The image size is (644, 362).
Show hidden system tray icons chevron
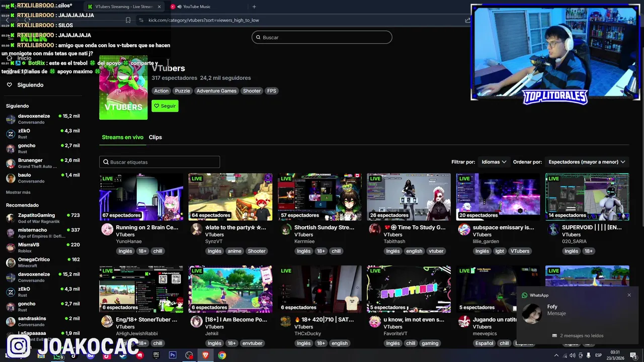point(556,355)
